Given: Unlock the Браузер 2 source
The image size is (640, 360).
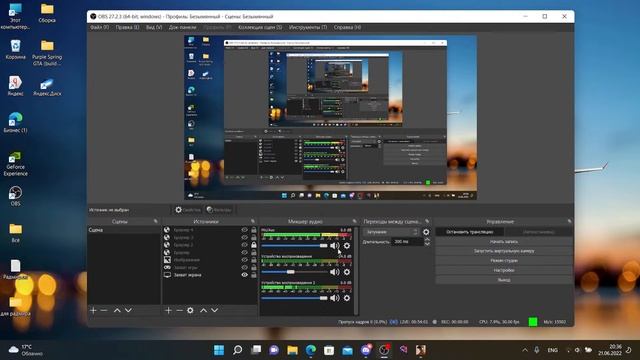Looking at the screenshot, I should 253,245.
